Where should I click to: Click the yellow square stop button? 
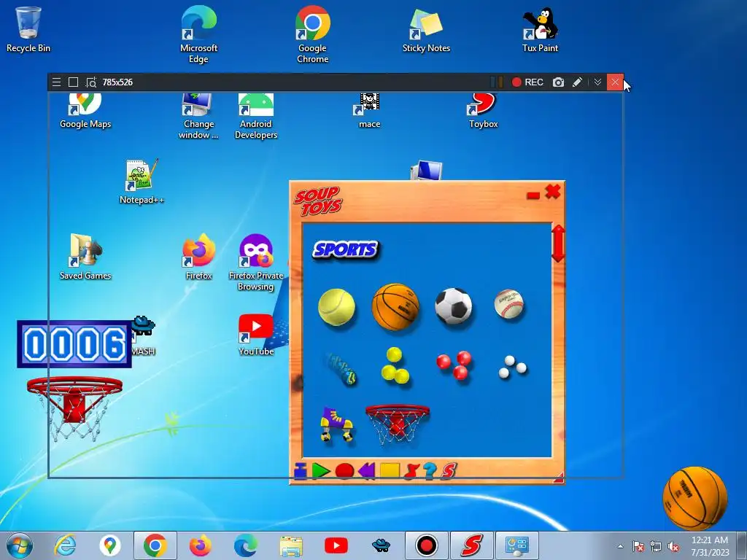[x=390, y=471]
